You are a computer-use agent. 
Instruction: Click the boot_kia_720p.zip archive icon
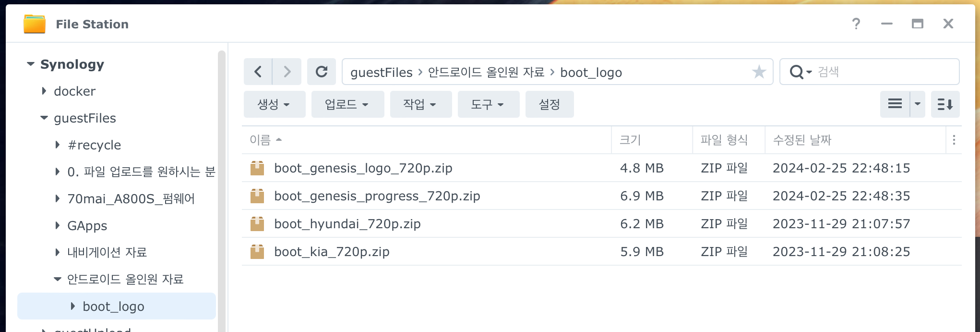click(257, 252)
